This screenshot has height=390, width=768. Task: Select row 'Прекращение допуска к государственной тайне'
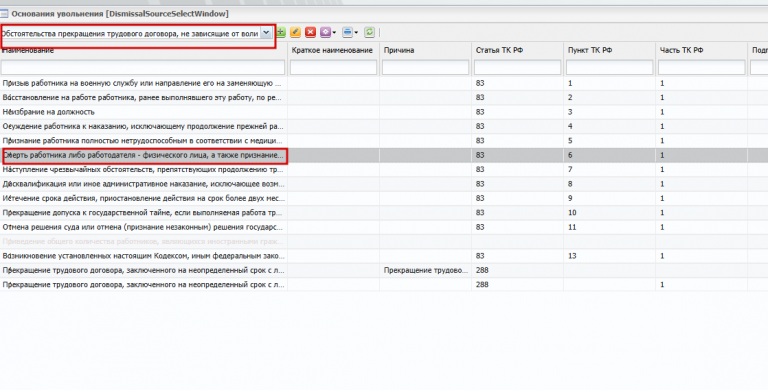click(x=384, y=213)
